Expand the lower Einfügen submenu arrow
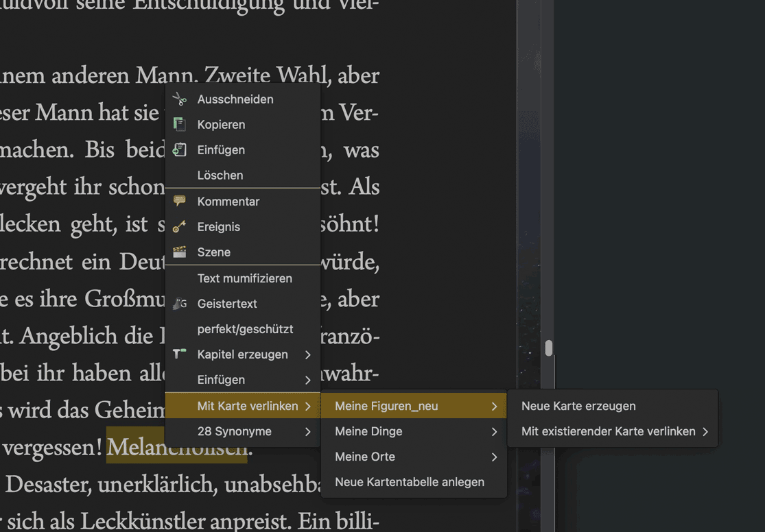The height and width of the screenshot is (532, 765). 308,380
